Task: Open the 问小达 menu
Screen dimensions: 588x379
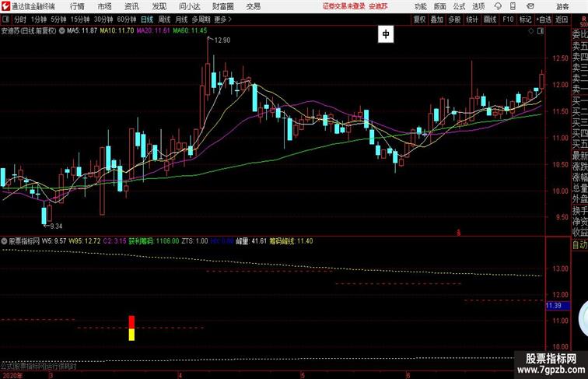Action: click(189, 6)
